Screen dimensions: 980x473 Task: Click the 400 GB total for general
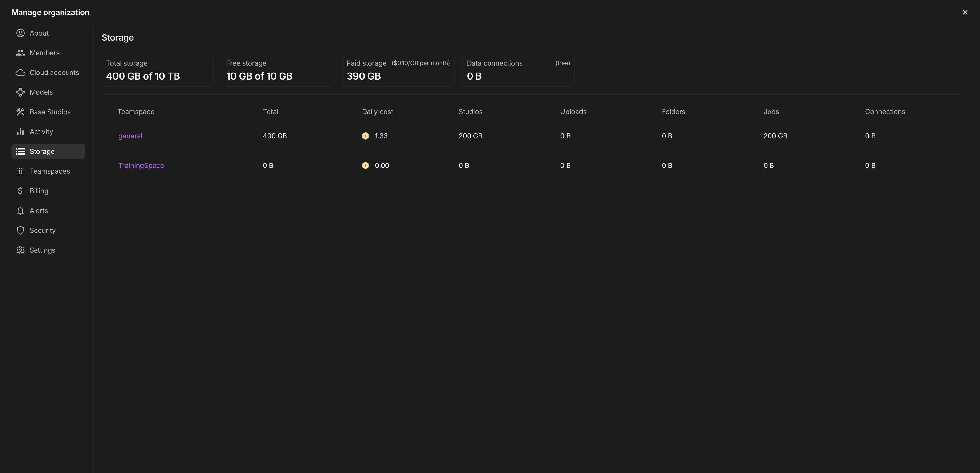(275, 136)
